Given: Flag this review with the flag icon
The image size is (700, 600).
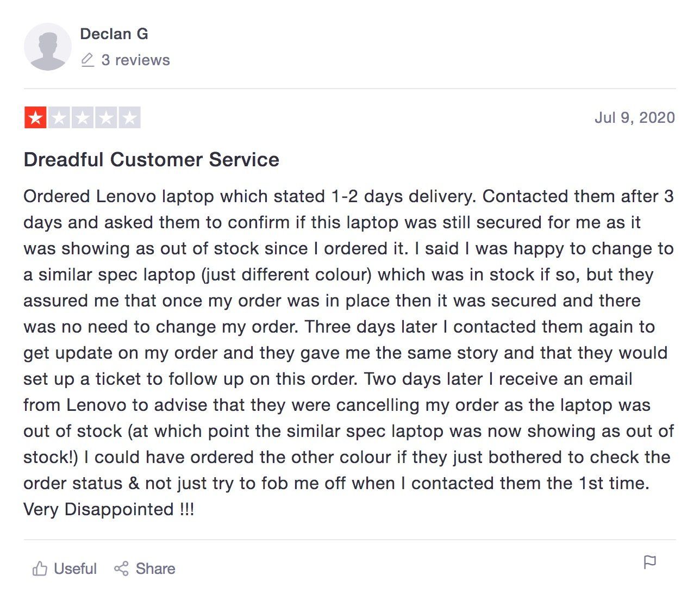Looking at the screenshot, I should [x=649, y=562].
